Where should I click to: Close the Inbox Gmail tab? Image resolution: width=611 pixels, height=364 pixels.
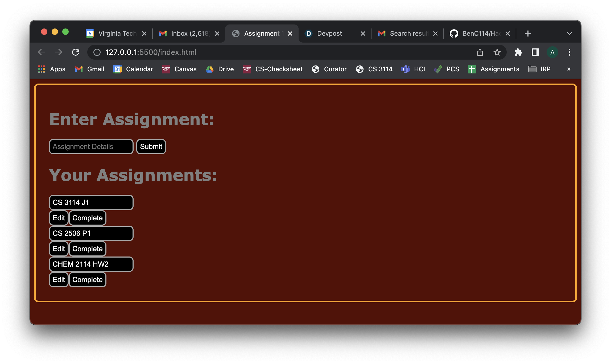point(217,34)
